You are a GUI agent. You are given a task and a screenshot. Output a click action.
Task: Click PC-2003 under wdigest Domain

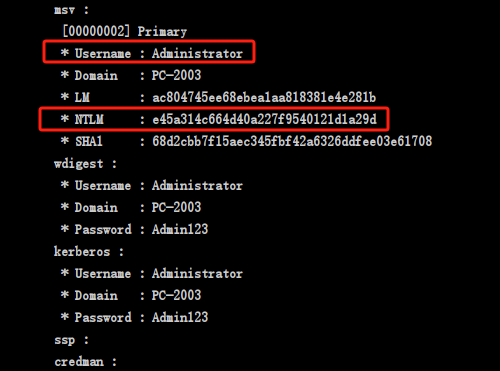tap(176, 207)
